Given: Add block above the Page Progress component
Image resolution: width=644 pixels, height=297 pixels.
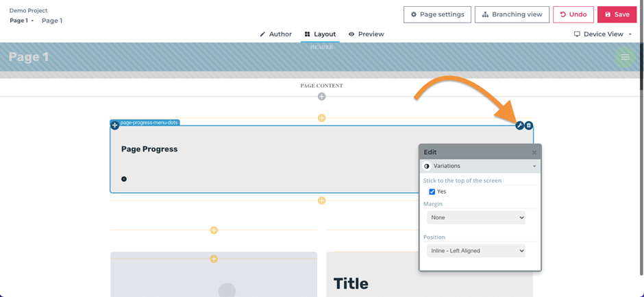Looking at the screenshot, I should point(321,118).
